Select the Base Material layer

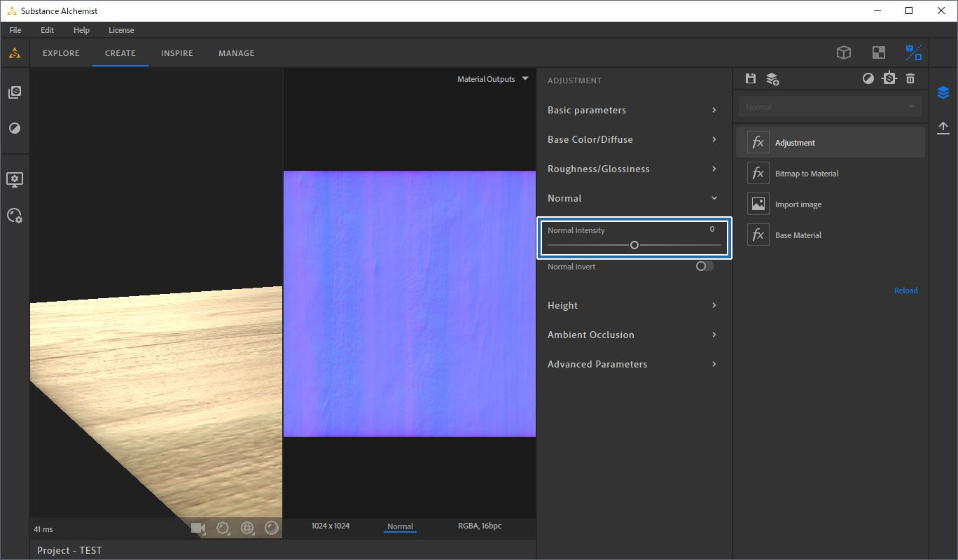pyautogui.click(x=831, y=234)
